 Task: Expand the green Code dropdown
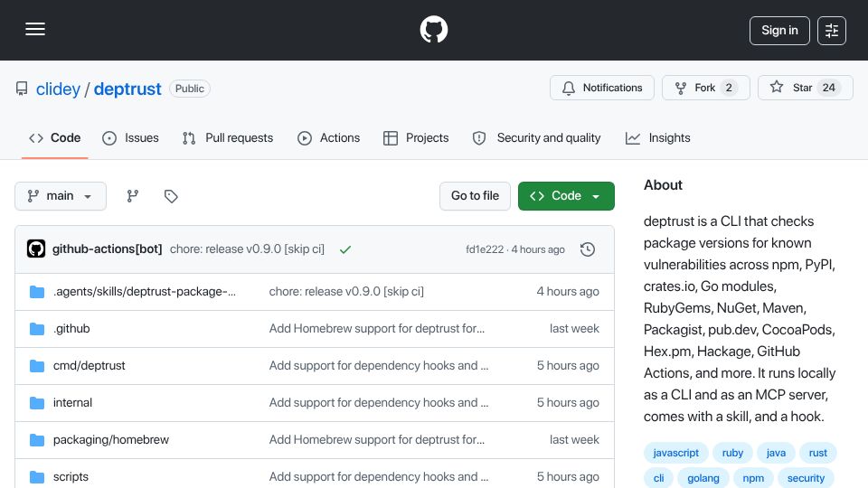[566, 196]
